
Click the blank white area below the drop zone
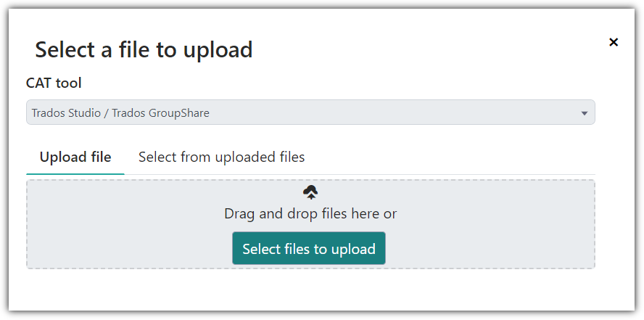(x=310, y=290)
